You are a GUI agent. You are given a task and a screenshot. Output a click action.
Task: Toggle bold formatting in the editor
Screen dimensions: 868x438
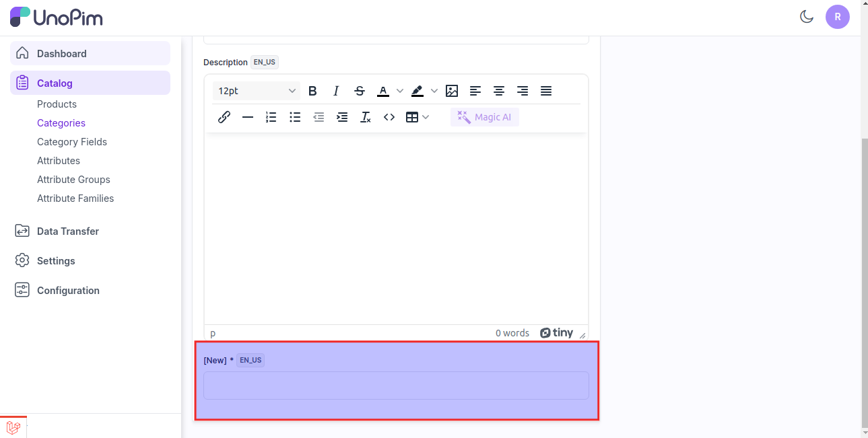pos(312,91)
